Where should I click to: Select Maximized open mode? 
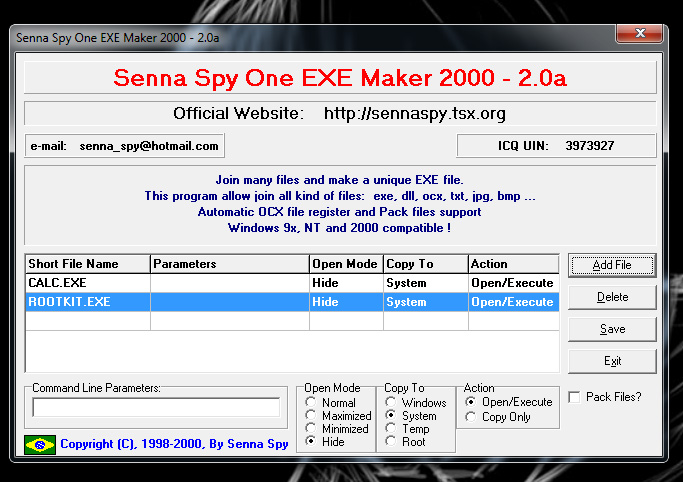pyautogui.click(x=312, y=416)
